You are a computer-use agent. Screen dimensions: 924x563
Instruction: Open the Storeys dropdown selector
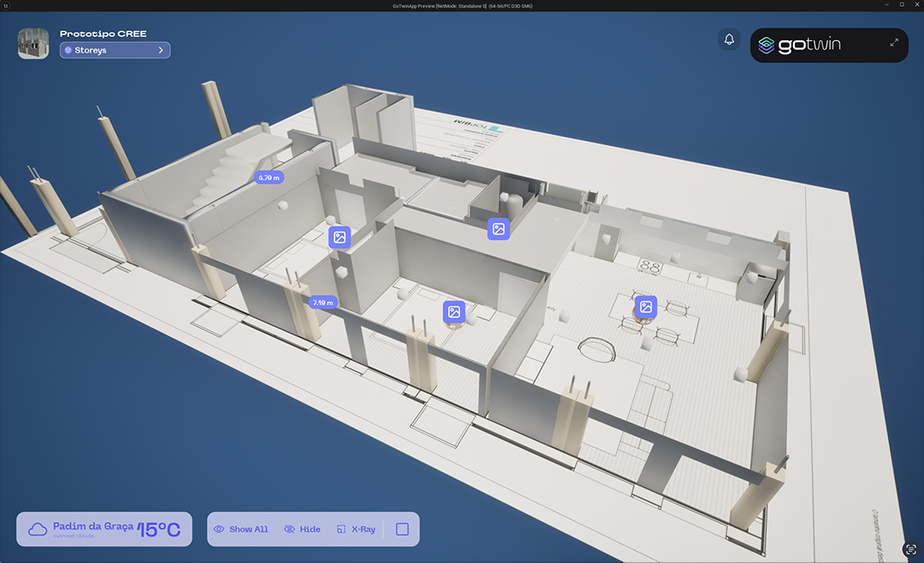[115, 50]
